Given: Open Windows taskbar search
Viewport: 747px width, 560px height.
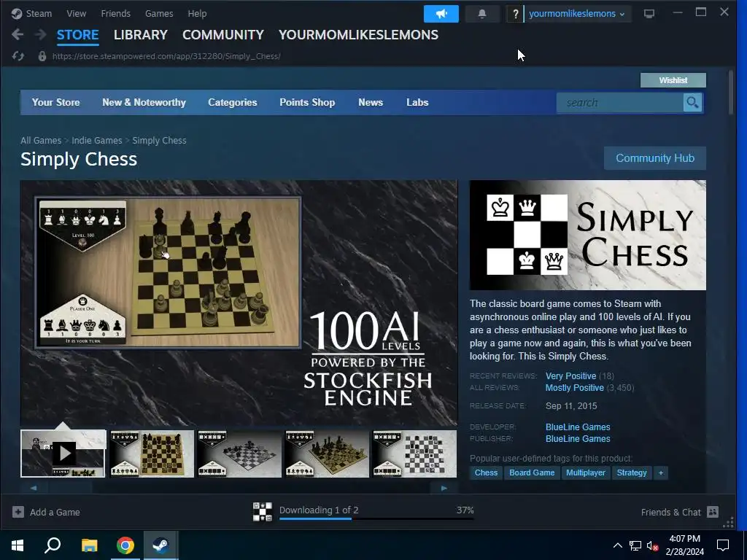Looking at the screenshot, I should click(53, 545).
